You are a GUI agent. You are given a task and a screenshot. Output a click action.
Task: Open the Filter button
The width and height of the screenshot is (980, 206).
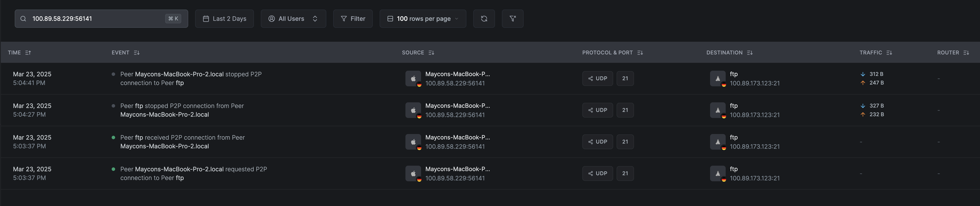click(x=353, y=19)
